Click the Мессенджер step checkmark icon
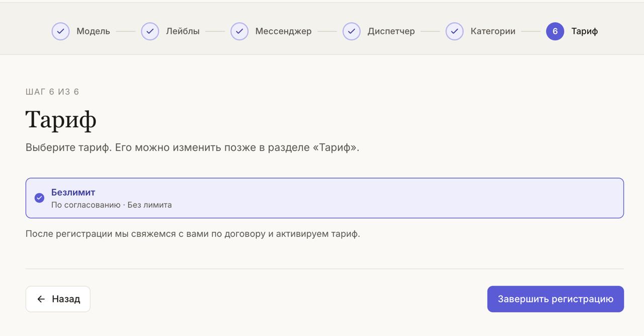This screenshot has width=644, height=336. 239,31
